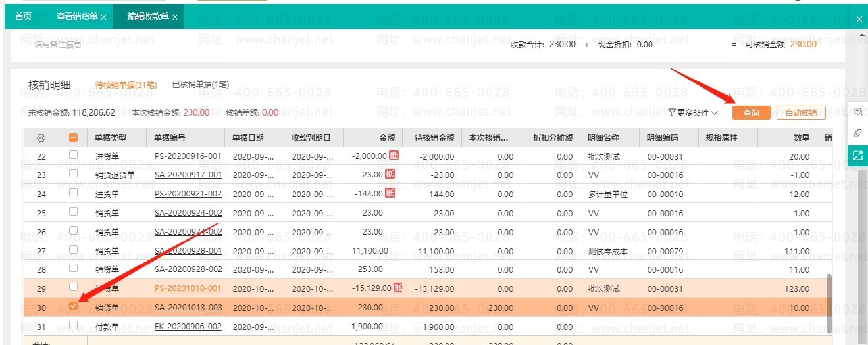Viewport: 868px width, 345px height.
Task: Toggle the select-all checkbox in table header
Action: pos(73,138)
